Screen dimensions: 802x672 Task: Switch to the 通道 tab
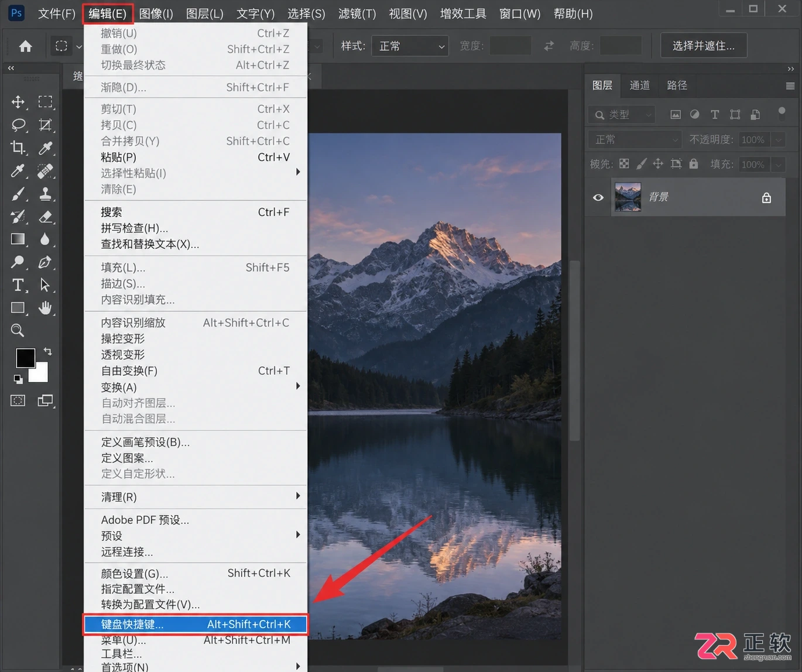coord(639,85)
